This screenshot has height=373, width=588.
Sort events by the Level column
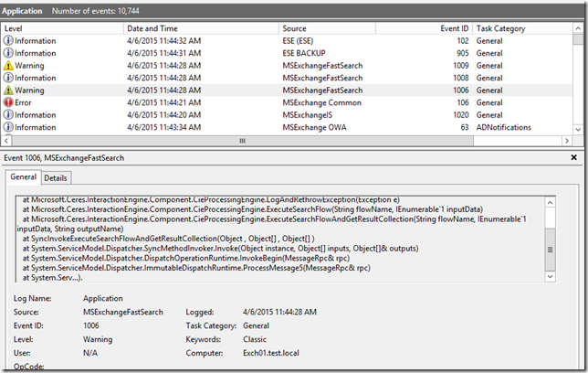(x=62, y=28)
